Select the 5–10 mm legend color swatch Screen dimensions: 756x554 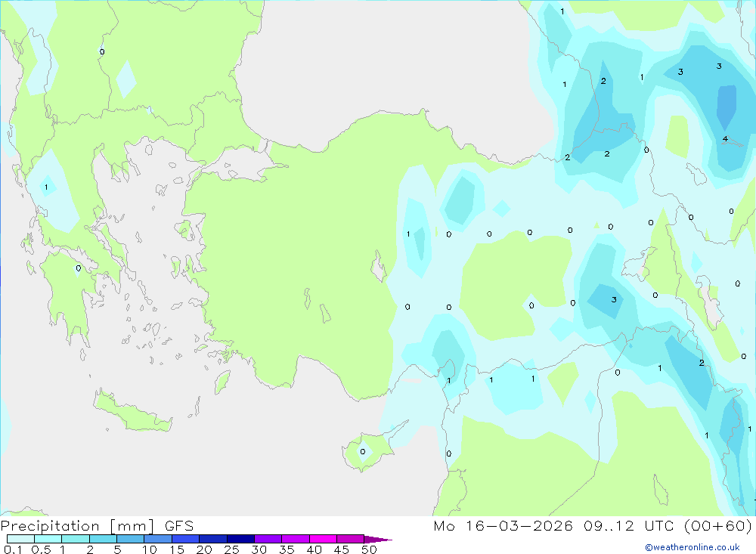pyautogui.click(x=131, y=539)
